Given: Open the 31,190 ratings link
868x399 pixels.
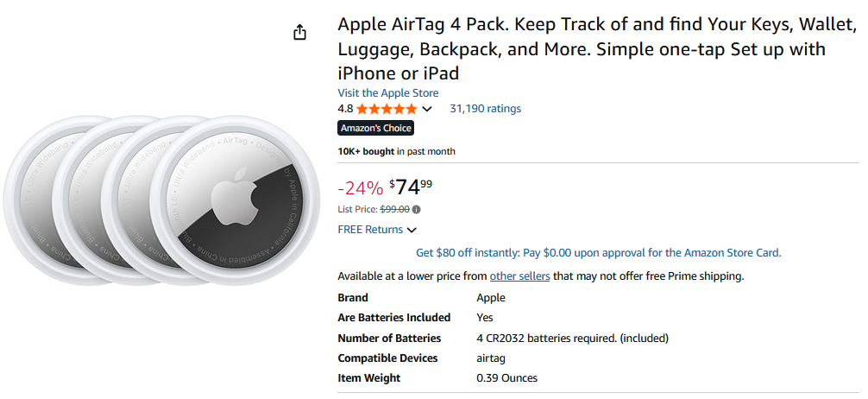Looking at the screenshot, I should 485,109.
